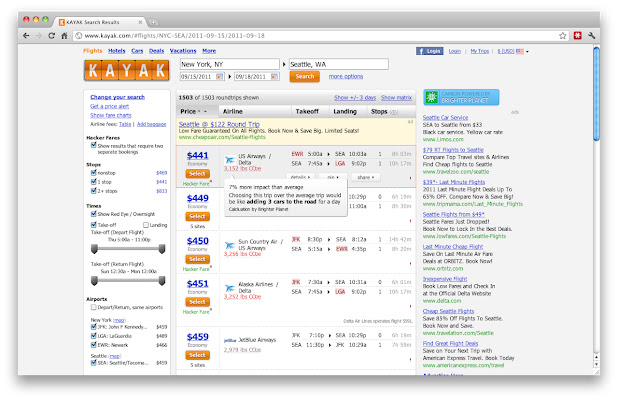618x400 pixels.
Task: Open departure date calendar icon
Action: point(220,76)
